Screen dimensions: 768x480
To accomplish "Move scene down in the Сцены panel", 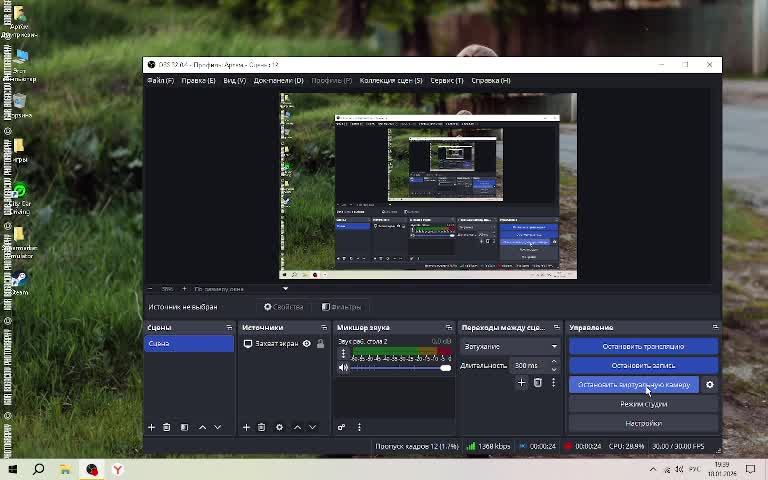I will 217,428.
